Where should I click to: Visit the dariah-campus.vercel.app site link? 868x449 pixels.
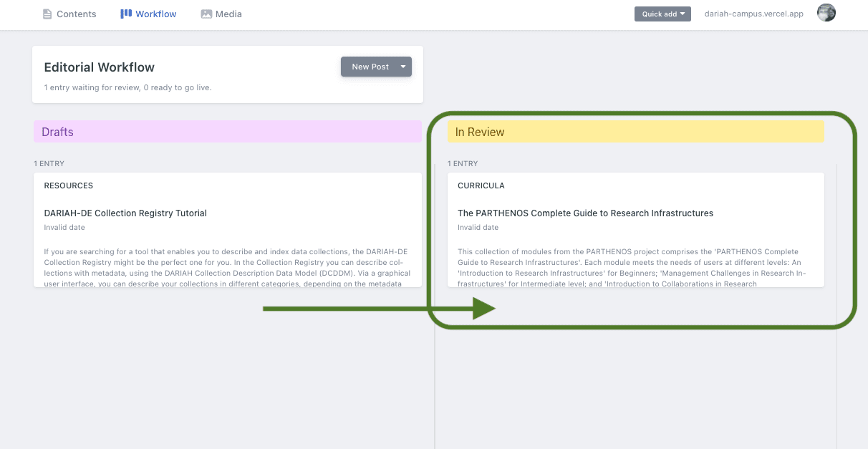(x=755, y=14)
